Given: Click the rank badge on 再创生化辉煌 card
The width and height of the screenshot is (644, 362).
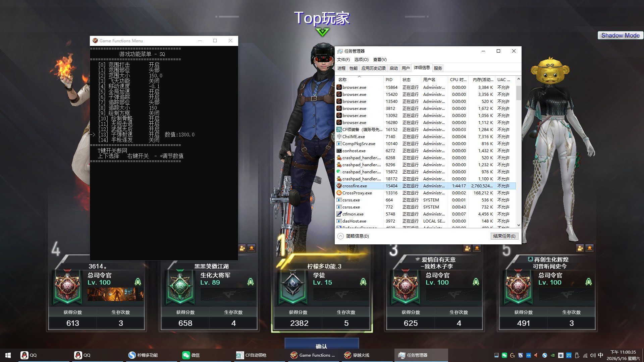Looking at the screenshot, I should [x=518, y=287].
